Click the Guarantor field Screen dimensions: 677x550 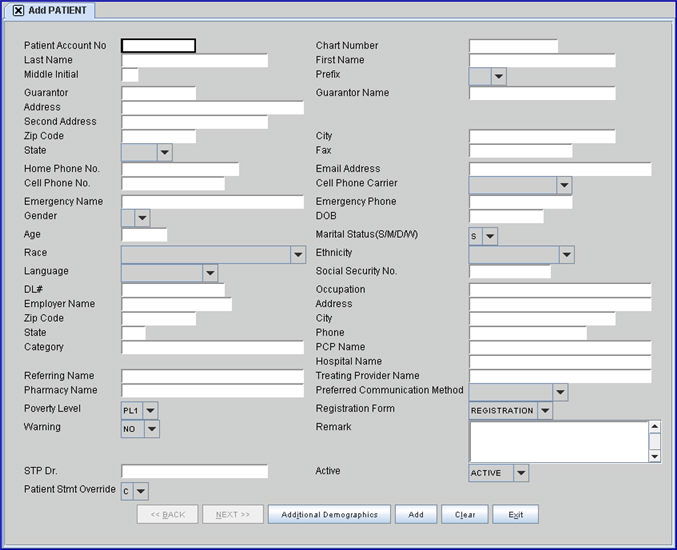pyautogui.click(x=158, y=93)
